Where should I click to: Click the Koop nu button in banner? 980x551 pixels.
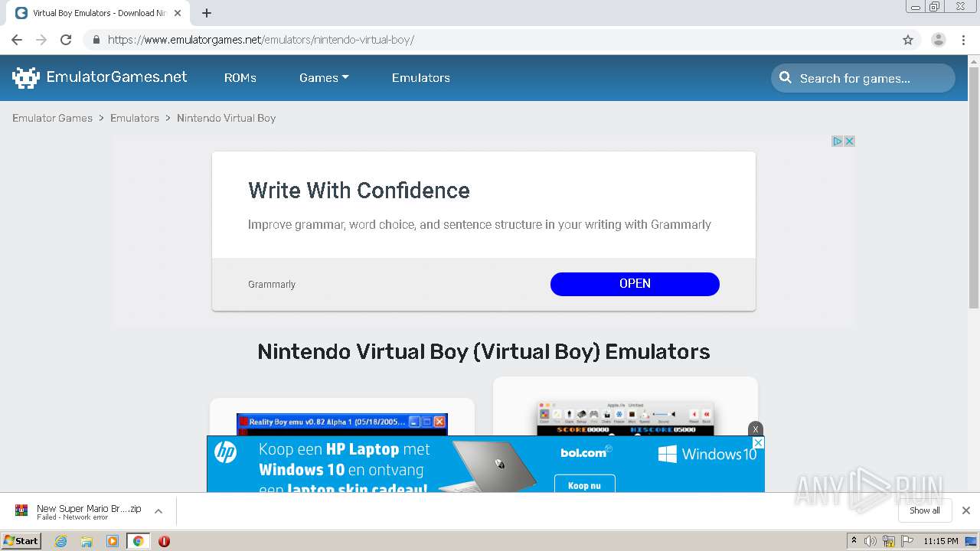click(584, 484)
